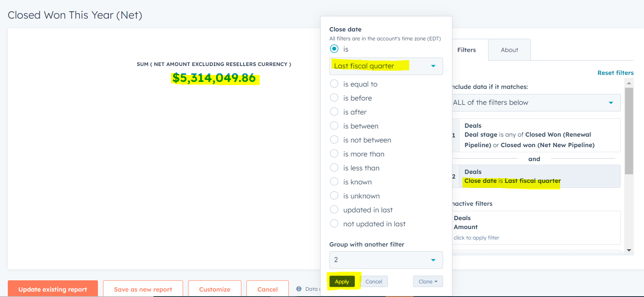The width and height of the screenshot is (644, 297).
Task: Select the 'is unknown' radio button
Action: pos(334,196)
